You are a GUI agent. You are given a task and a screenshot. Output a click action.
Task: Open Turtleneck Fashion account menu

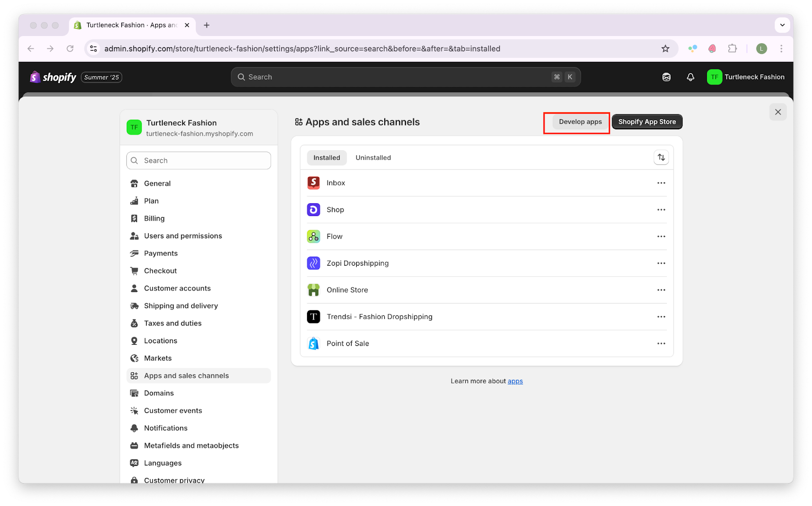746,77
